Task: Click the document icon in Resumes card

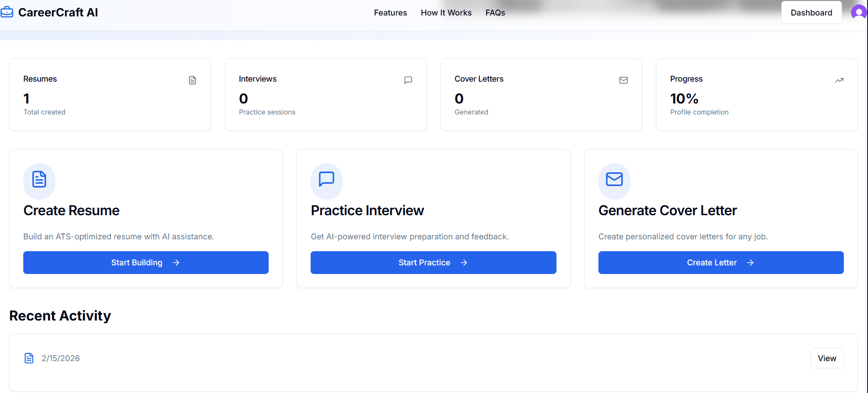Action: pos(192,80)
